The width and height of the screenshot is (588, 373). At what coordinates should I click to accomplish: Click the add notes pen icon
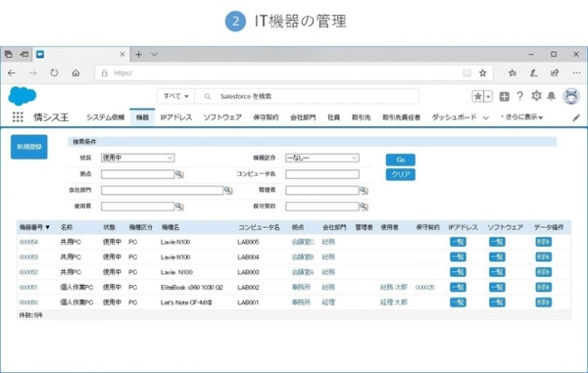pyautogui.click(x=534, y=73)
